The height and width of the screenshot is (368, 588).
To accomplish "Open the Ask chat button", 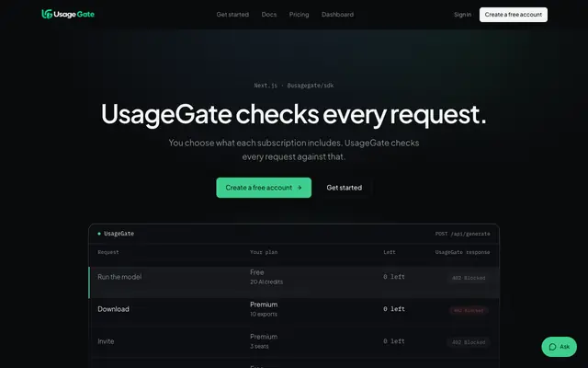I will tap(559, 347).
